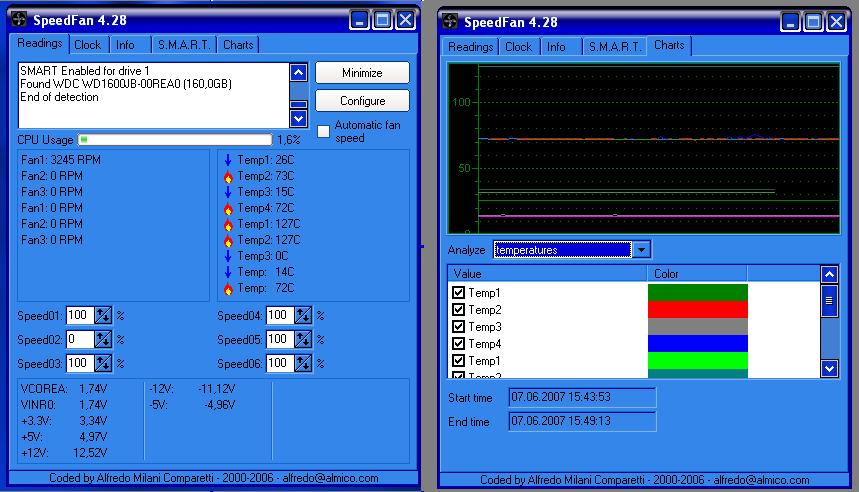Click Found WDC WD1600JB log line
The height and width of the screenshot is (492, 859).
pyautogui.click(x=126, y=84)
